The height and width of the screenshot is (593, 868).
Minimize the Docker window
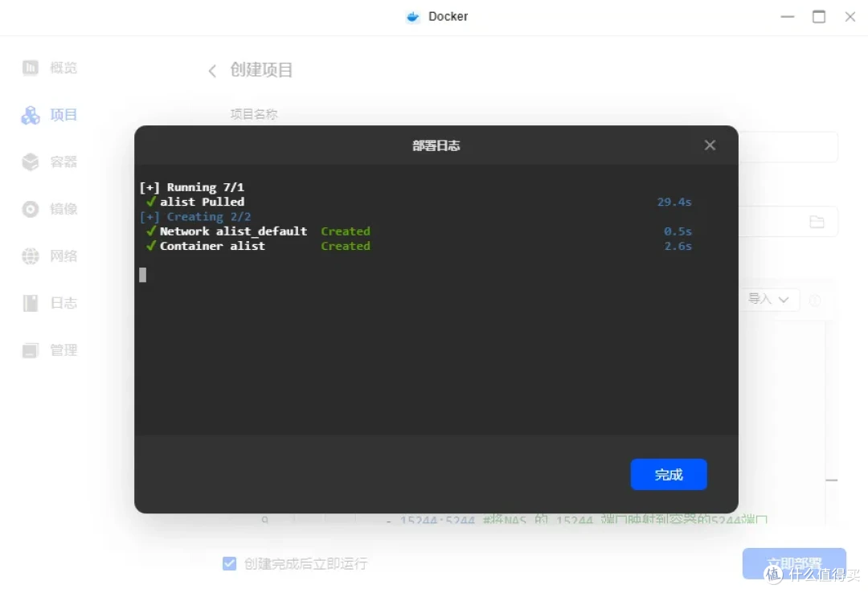[787, 17]
